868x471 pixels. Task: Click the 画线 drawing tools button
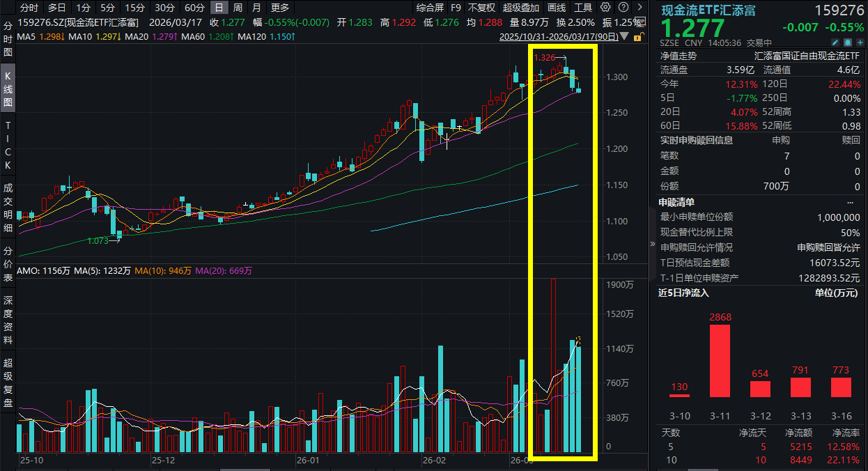(557, 8)
